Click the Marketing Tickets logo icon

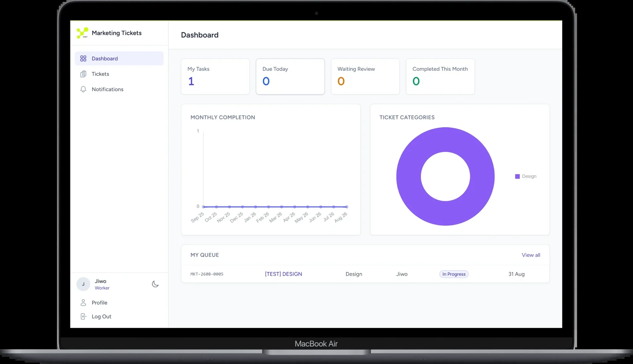(x=82, y=33)
